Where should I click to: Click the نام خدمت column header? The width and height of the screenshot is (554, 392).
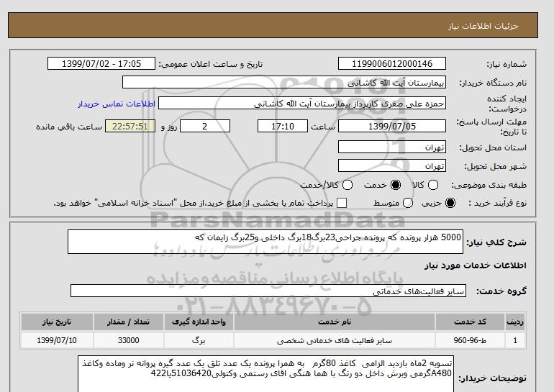pos(335,322)
